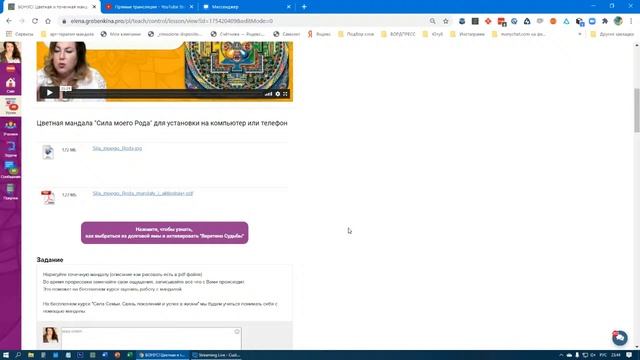Click the address bar URL
The height and width of the screenshot is (360, 640).
171,21
